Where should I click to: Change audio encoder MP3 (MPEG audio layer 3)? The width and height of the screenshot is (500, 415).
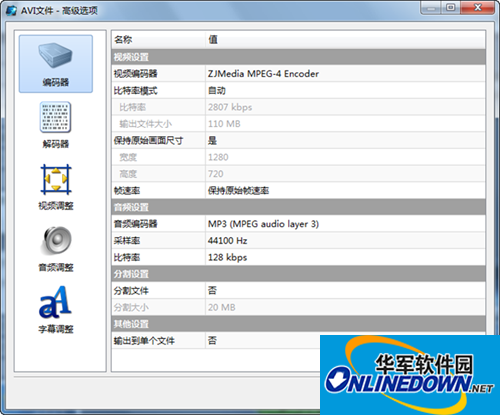coord(263,224)
